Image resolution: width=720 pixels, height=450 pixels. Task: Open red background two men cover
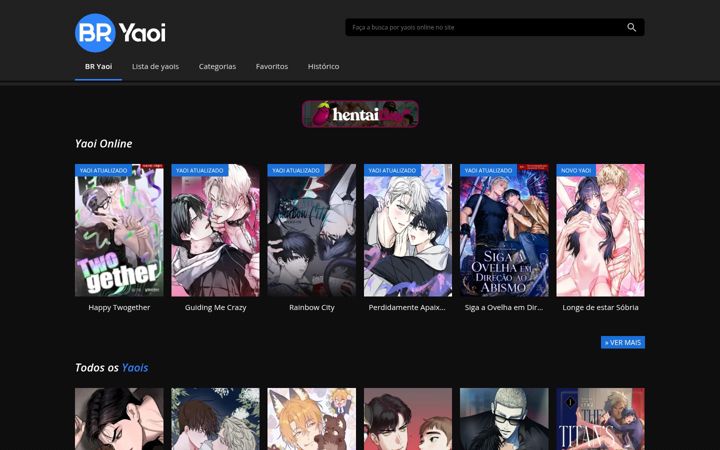pos(408,419)
